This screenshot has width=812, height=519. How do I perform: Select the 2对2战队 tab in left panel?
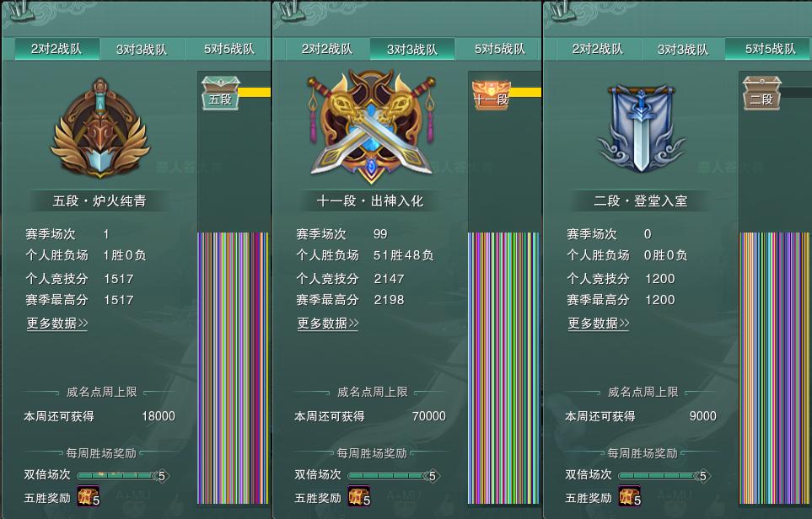pos(56,49)
